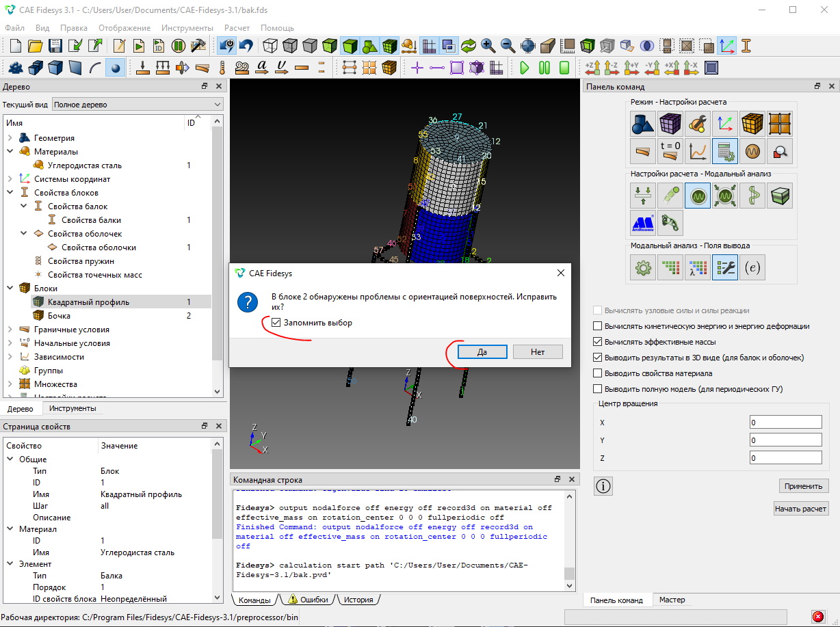
Task: Click the (e) output fields icon
Action: tap(752, 268)
